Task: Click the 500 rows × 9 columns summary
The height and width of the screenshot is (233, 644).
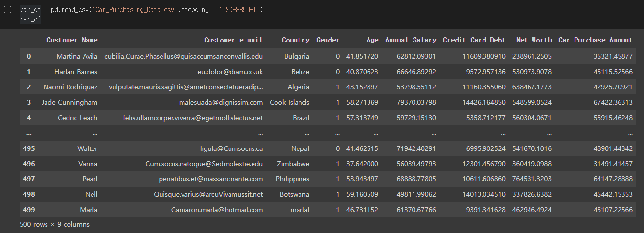Action: point(55,225)
